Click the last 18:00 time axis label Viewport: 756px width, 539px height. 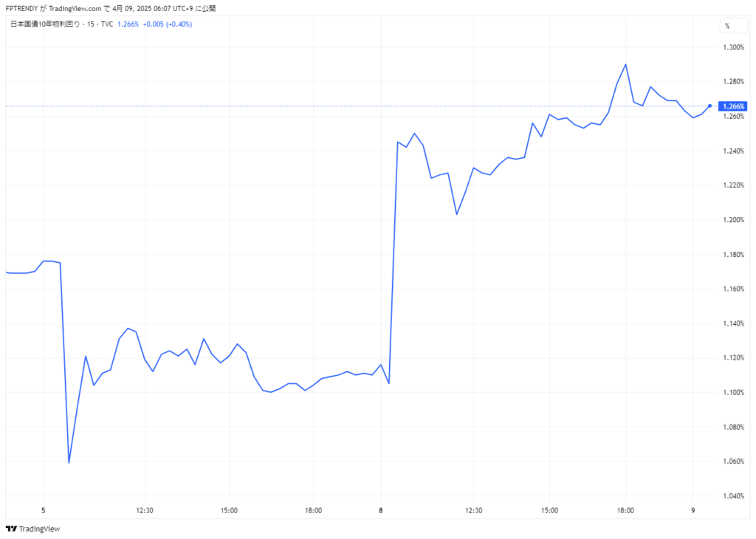(625, 510)
